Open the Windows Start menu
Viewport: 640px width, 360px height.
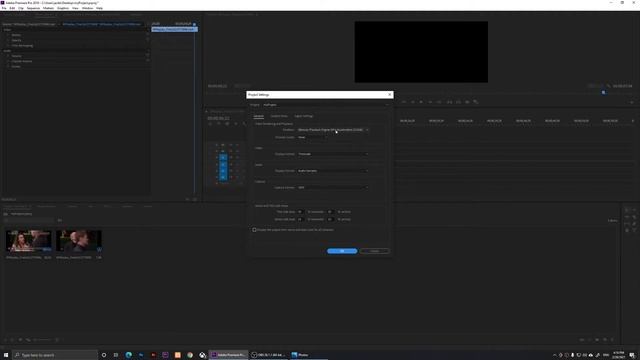pos(6,355)
